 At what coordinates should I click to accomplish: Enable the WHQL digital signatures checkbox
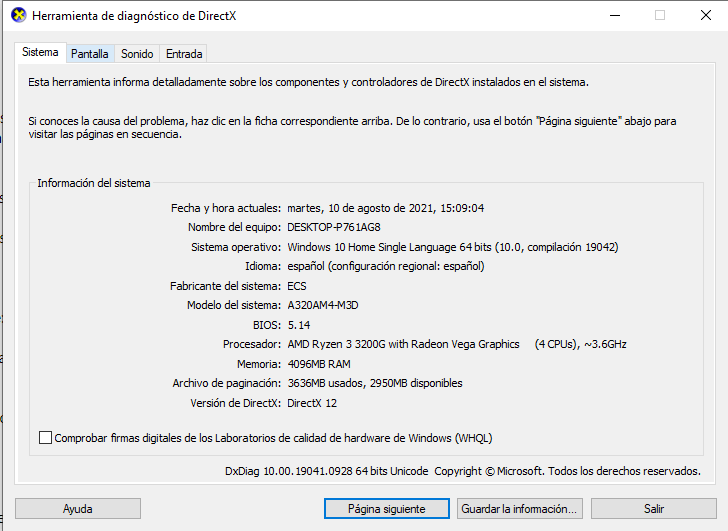(45, 438)
